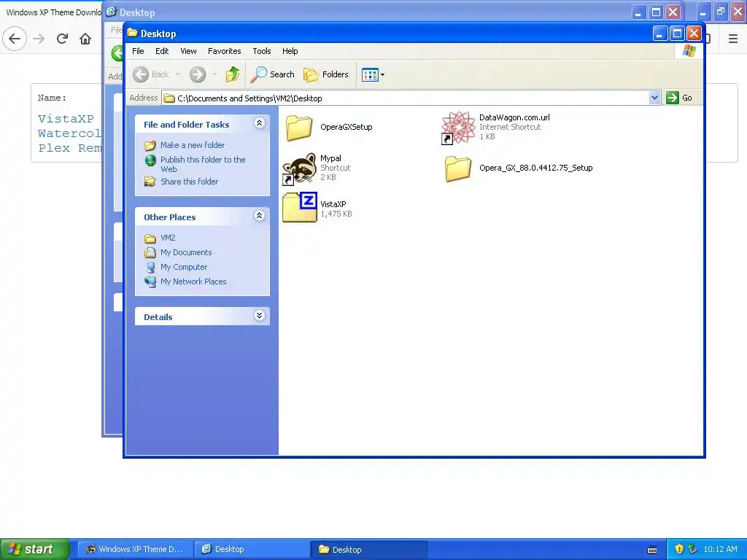Switch to the Internet Explorer Desktop taskbar item
Image resolution: width=747 pixels, height=560 pixels.
tap(252, 549)
